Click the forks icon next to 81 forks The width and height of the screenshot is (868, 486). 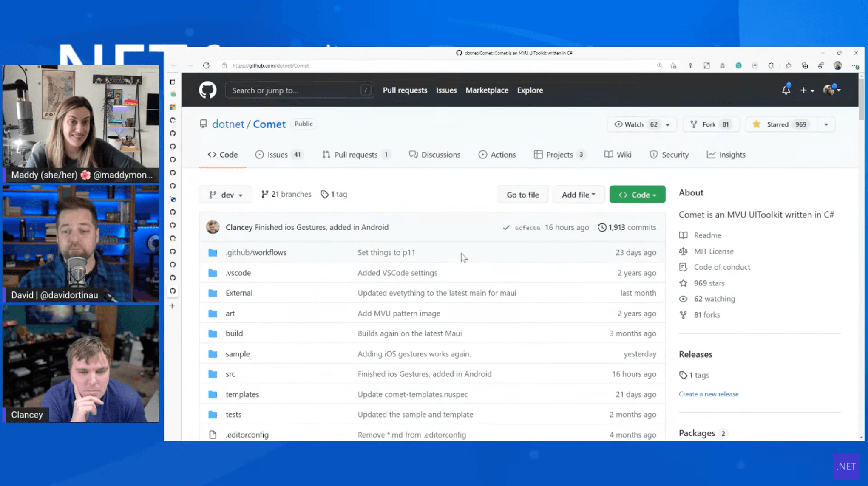click(x=683, y=315)
